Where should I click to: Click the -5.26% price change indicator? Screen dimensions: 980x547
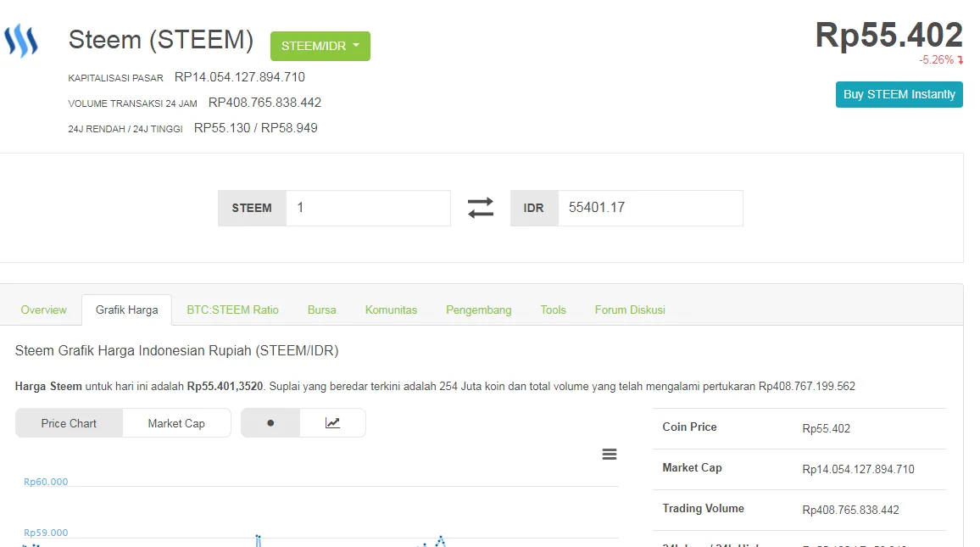(941, 60)
